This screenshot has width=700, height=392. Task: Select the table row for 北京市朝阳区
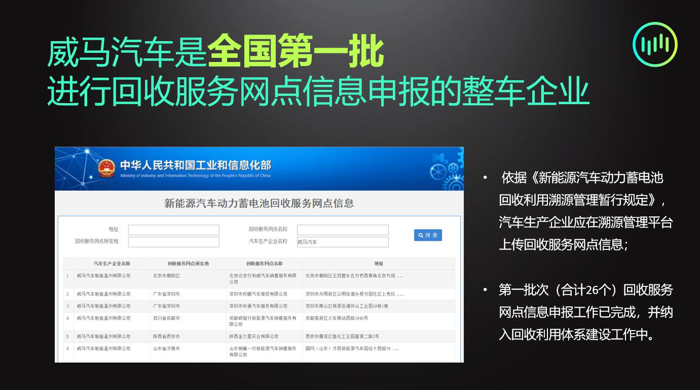(x=259, y=279)
